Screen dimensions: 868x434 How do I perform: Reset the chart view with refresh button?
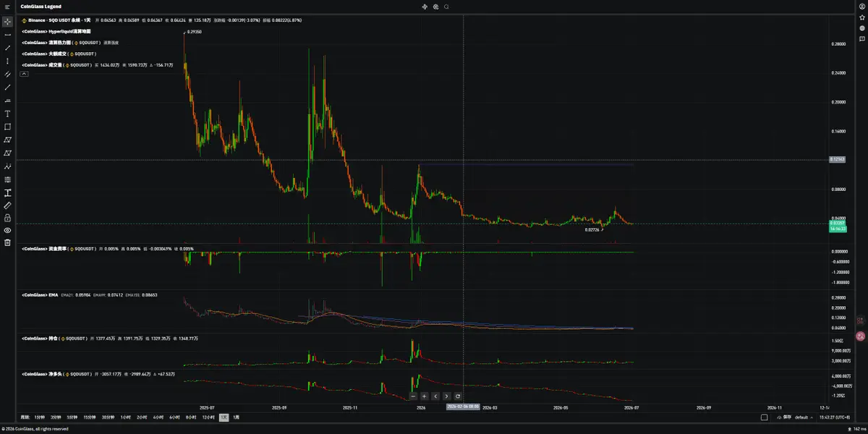[x=458, y=396]
